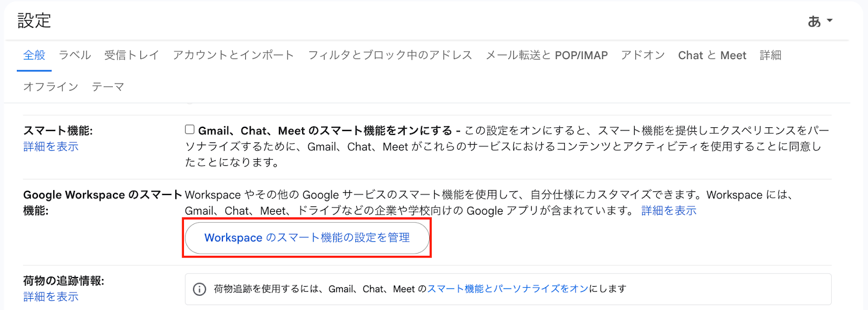Select the メール転送と POP/IMAP tab

(547, 55)
